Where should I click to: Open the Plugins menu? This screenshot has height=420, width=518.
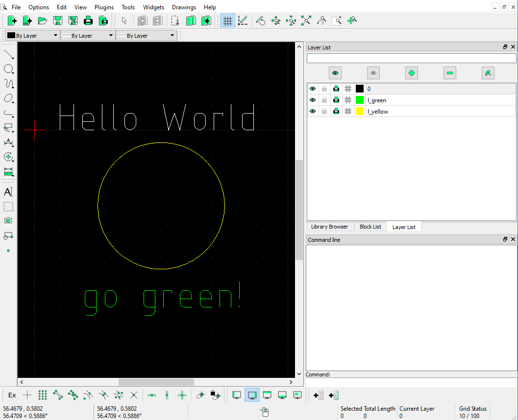(x=104, y=7)
